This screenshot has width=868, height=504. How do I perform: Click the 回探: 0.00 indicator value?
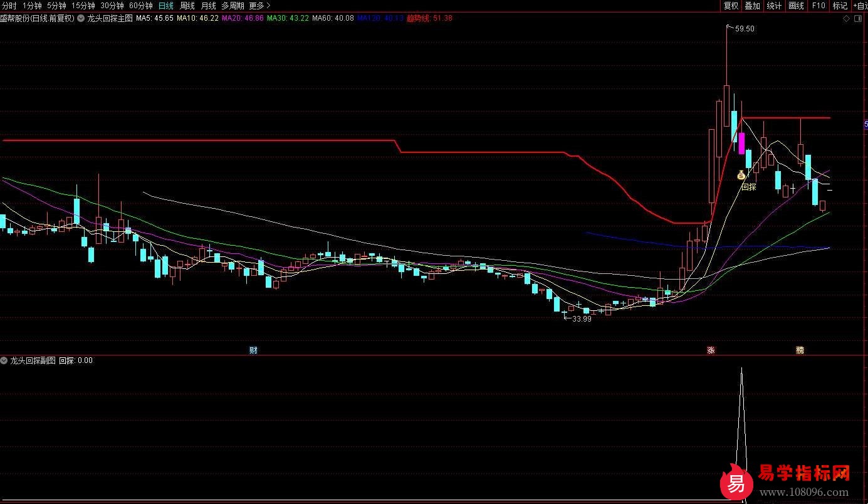76,360
